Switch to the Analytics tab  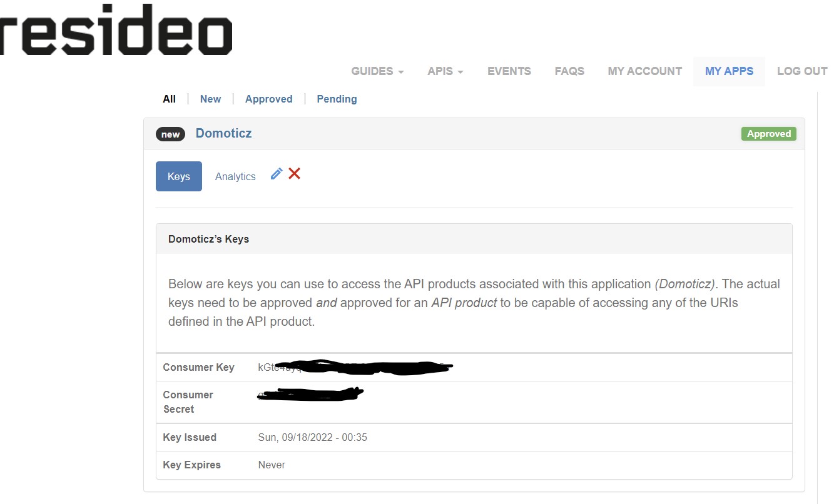pyautogui.click(x=235, y=176)
